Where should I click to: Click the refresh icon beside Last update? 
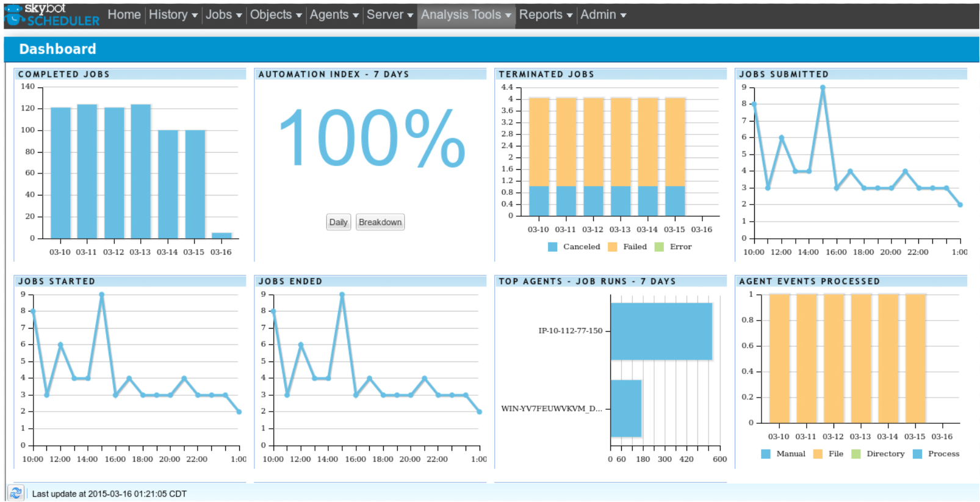(x=16, y=493)
